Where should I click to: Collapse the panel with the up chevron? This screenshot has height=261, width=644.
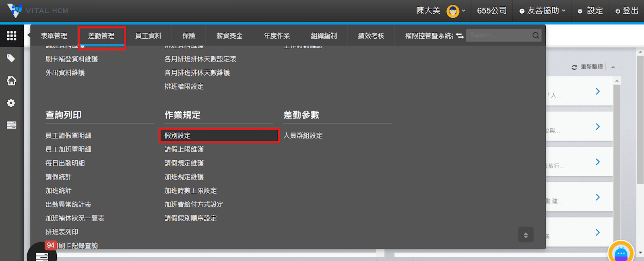[613, 67]
